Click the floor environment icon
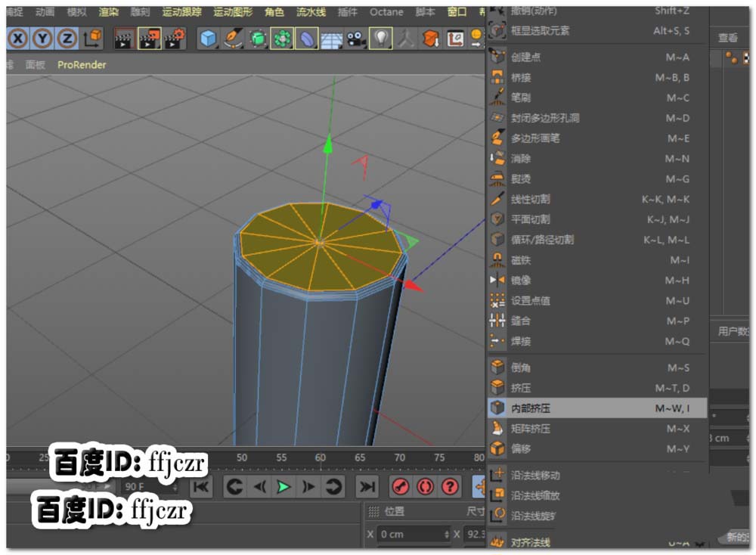The image size is (756, 555). click(332, 39)
